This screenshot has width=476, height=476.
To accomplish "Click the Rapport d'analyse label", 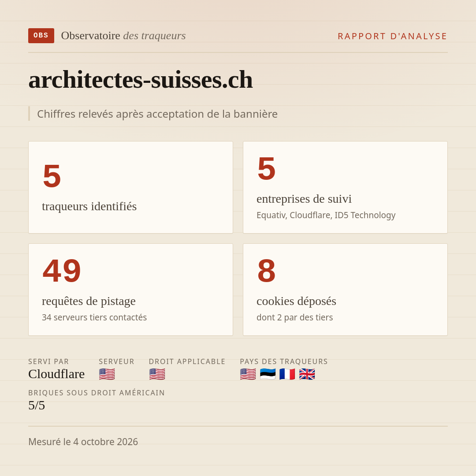I will (393, 36).
